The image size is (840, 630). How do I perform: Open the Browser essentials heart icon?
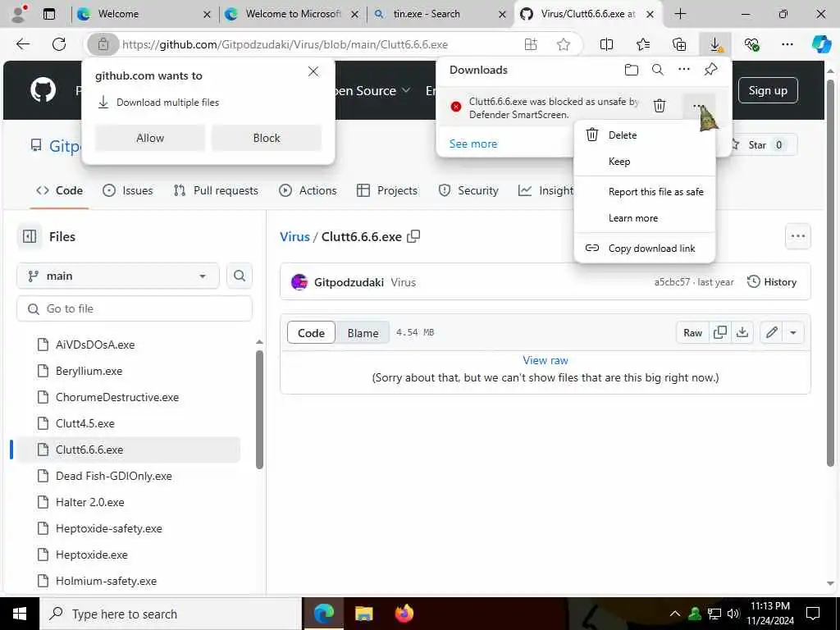(751, 44)
